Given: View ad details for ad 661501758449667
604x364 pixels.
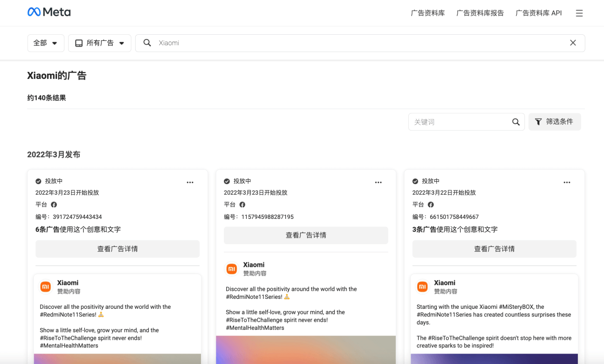Looking at the screenshot, I should pos(494,249).
